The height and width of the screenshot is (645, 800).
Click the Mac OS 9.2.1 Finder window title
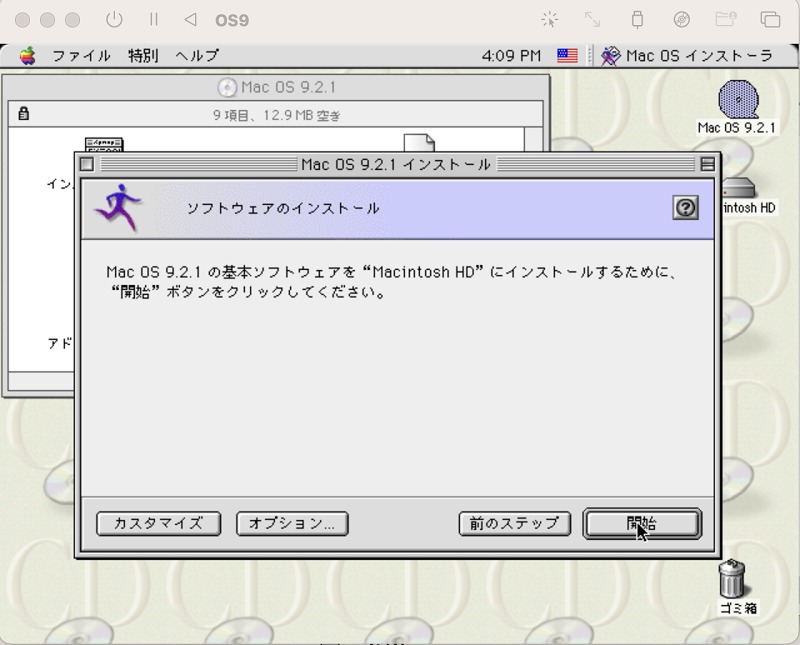click(288, 87)
